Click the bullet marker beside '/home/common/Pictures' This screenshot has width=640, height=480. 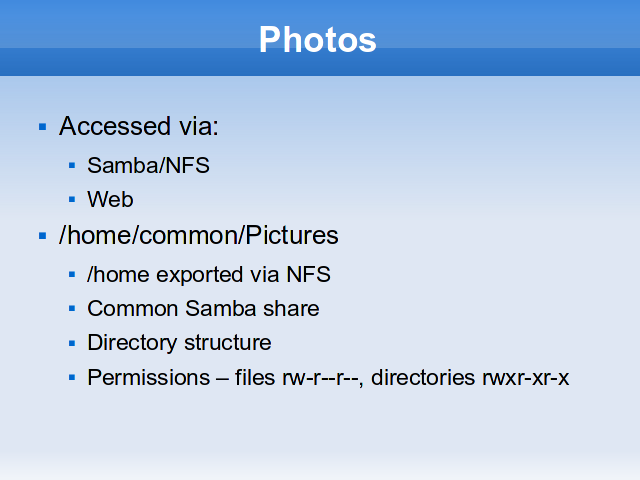pyautogui.click(x=42, y=236)
